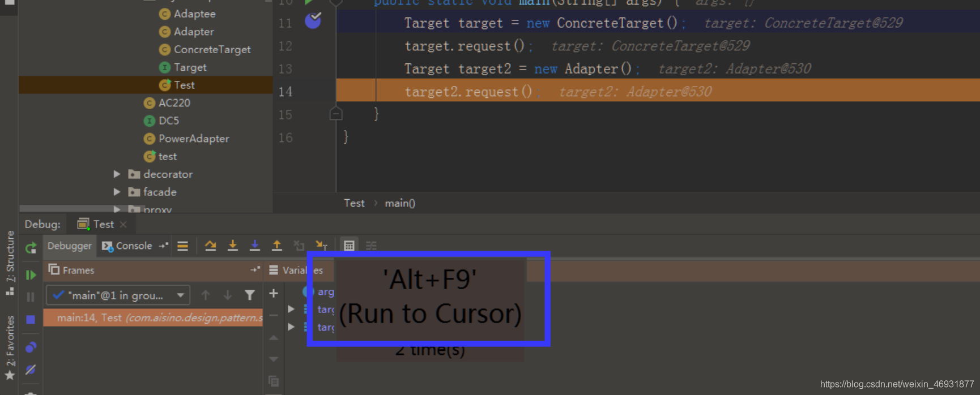Select the previous frame up arrow
Screen dimensions: 980x395
[206, 295]
